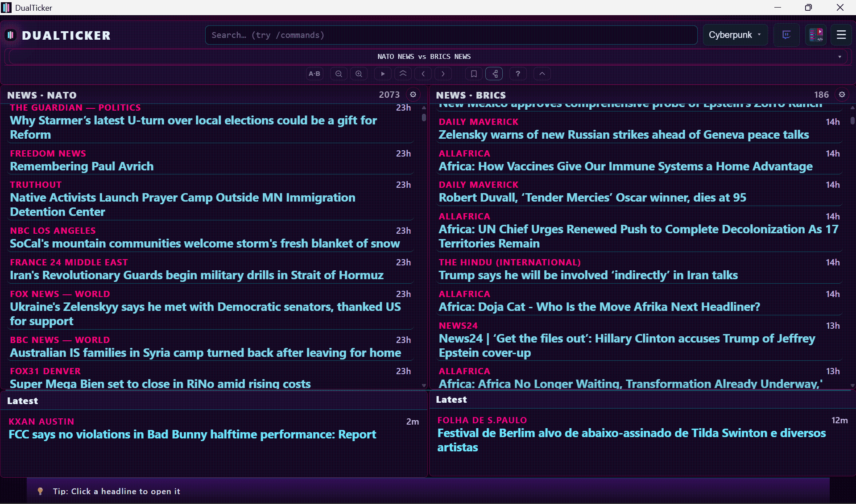
Task: Click the DUALTICKER logo header
Action: (57, 35)
